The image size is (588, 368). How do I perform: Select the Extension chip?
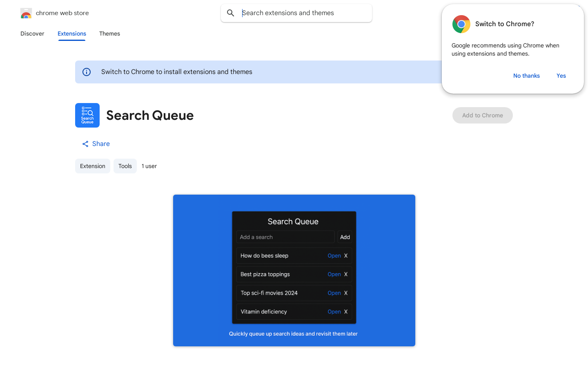point(93,166)
